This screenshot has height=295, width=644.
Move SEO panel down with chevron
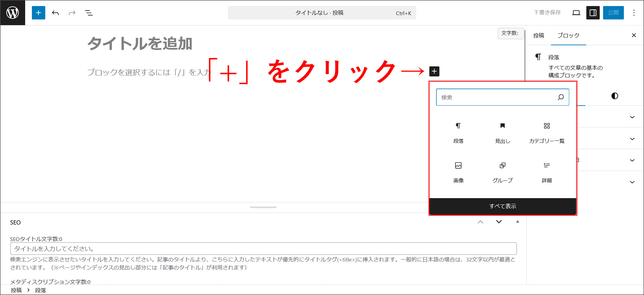[499, 222]
